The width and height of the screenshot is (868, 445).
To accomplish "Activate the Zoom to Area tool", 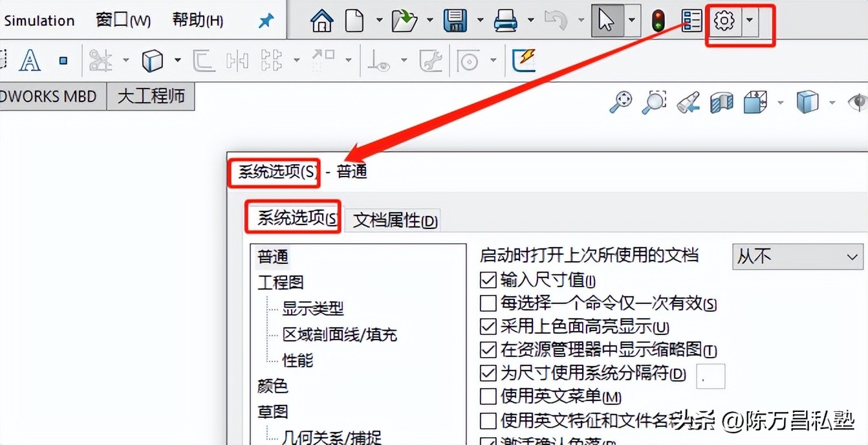I will tap(654, 102).
